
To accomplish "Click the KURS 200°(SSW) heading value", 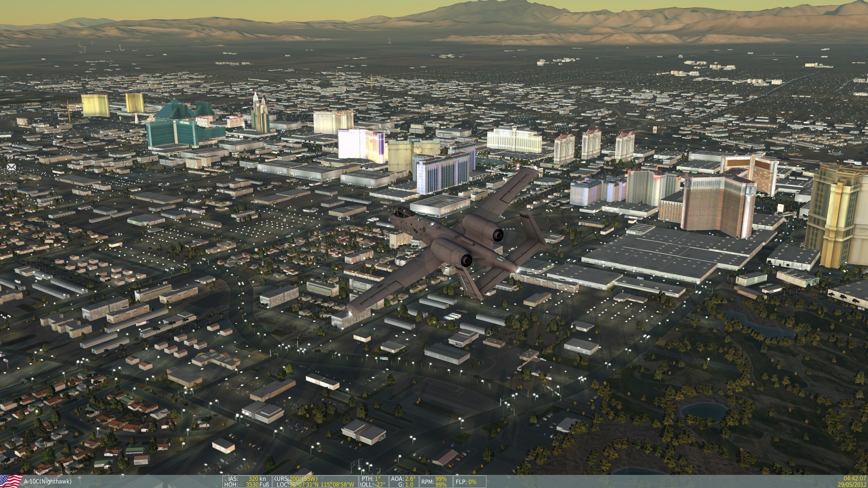I will pyautogui.click(x=303, y=479).
